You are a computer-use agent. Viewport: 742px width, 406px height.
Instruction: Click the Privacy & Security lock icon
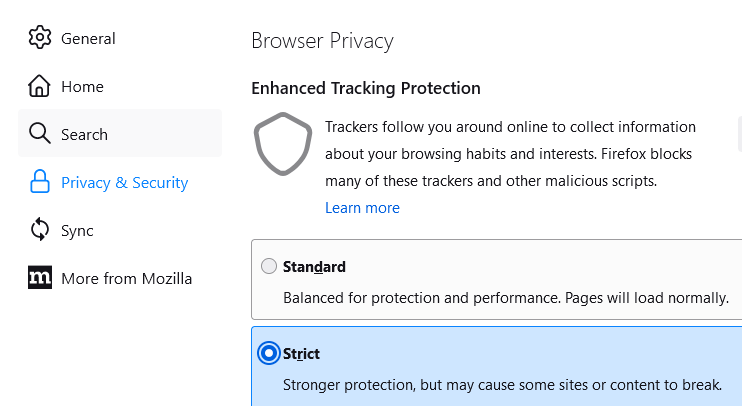(x=40, y=182)
